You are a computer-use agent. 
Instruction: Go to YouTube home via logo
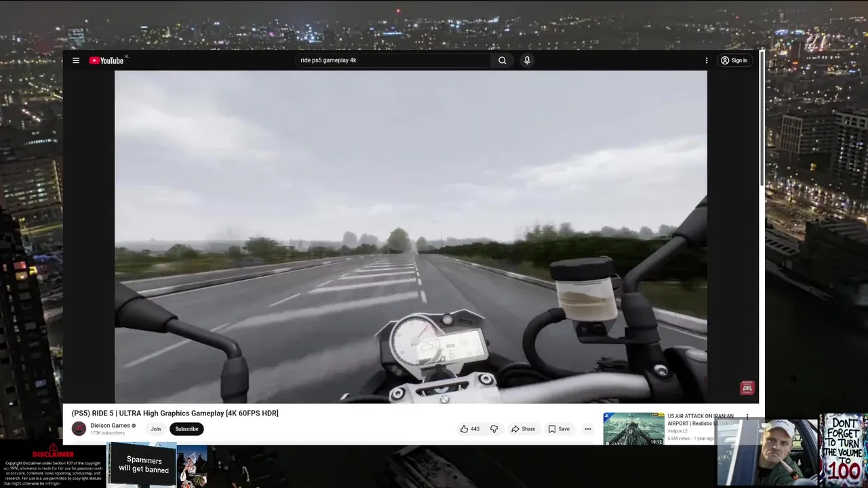(x=106, y=60)
